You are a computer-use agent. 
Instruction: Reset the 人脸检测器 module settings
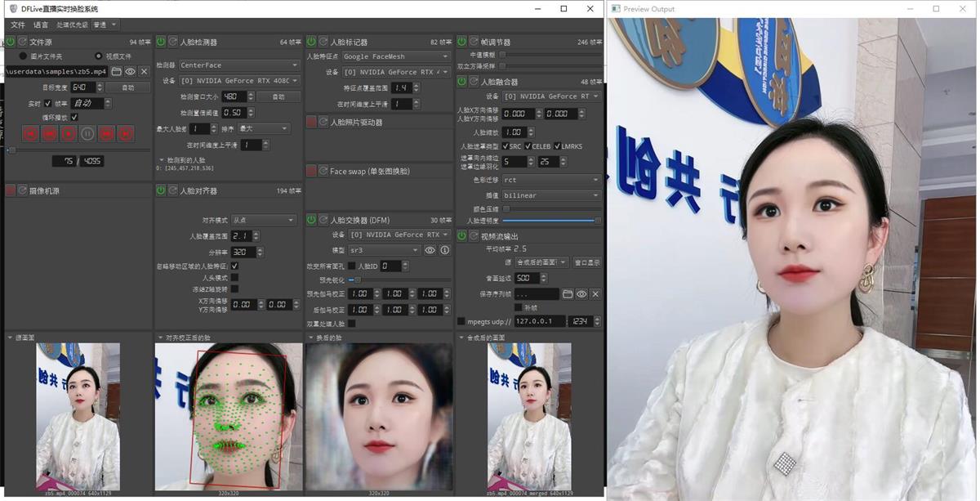tap(173, 42)
